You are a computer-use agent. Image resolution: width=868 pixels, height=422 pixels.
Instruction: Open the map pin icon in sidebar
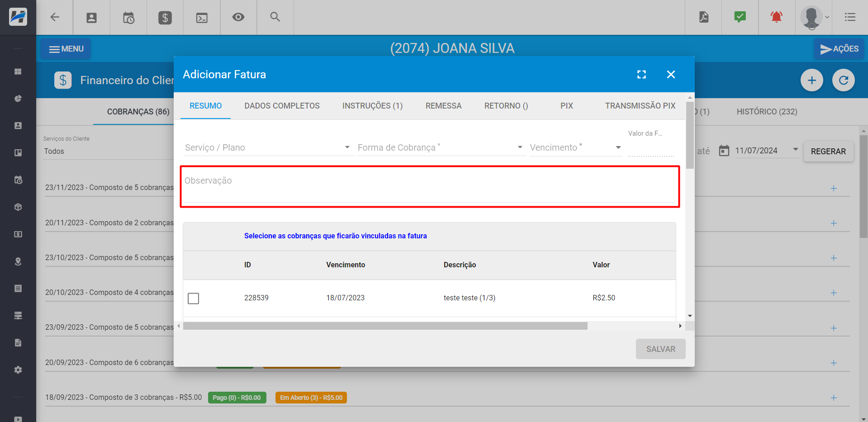click(x=18, y=261)
